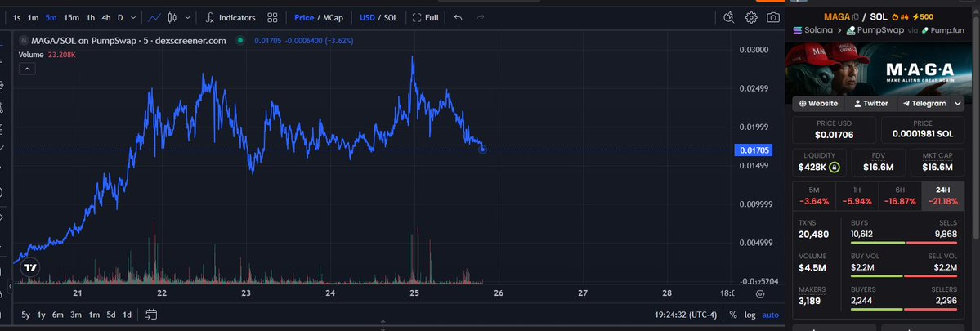Open the multi-chart layout grid icon
Viewport: 980px width, 331px height.
point(272,17)
